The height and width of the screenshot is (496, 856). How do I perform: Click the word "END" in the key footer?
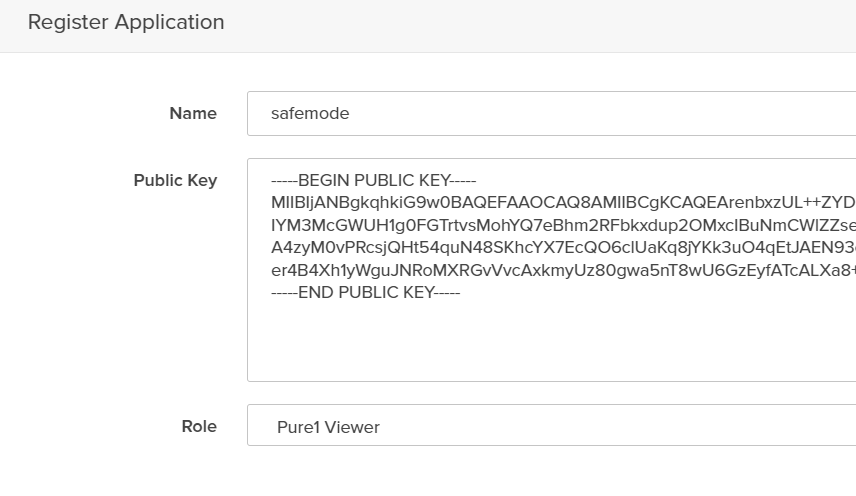click(x=316, y=292)
